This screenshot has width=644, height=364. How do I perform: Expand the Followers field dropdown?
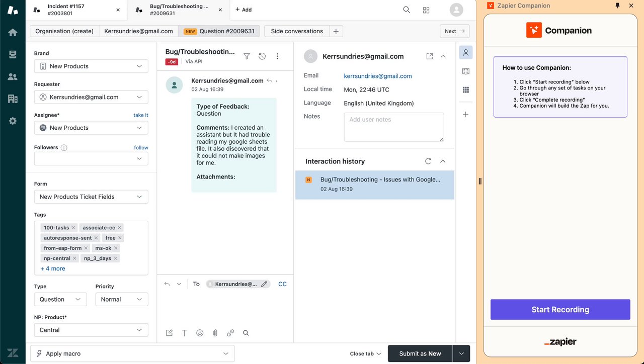(x=91, y=158)
